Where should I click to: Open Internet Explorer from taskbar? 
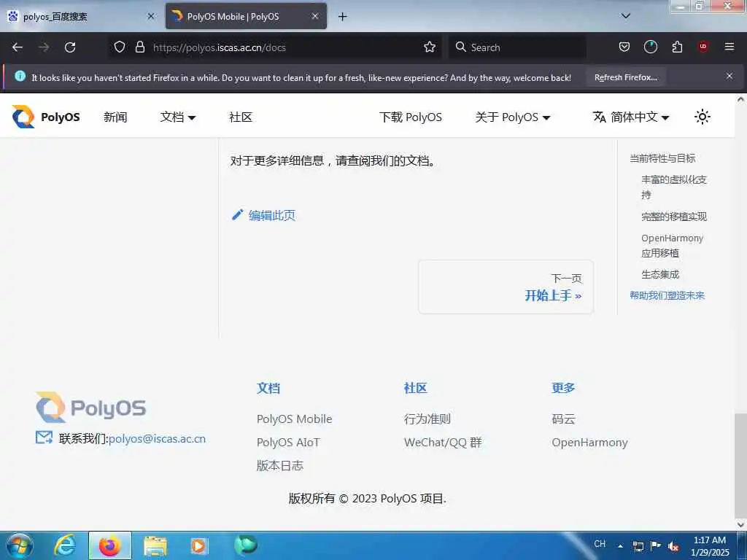point(65,545)
